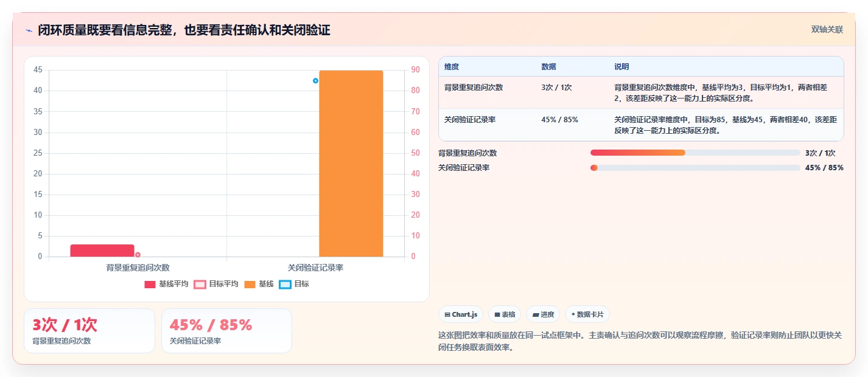The image size is (868, 377).
Task: Open the 45% / 85% data card
Action: (226, 331)
